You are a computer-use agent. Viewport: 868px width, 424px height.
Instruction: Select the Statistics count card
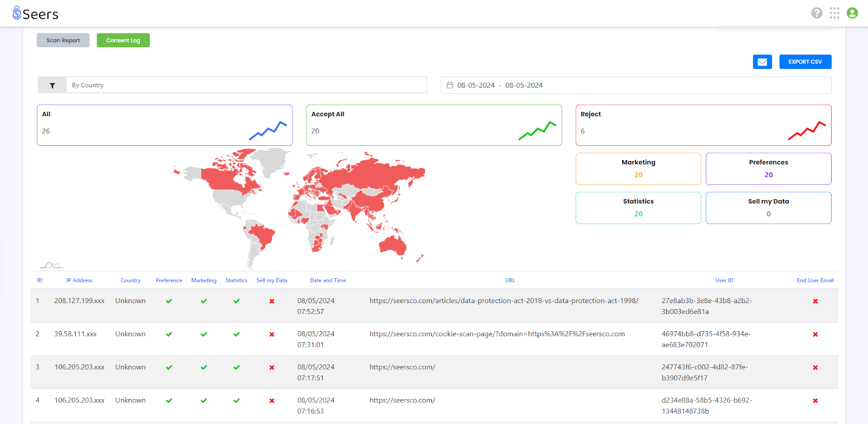(x=639, y=208)
